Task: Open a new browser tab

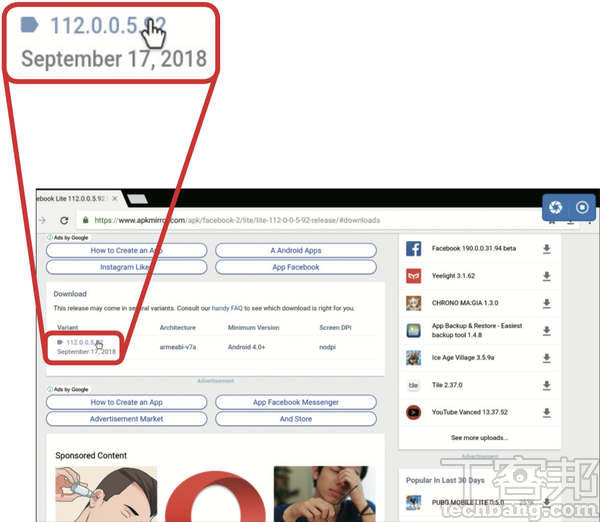Action: pos(137,199)
